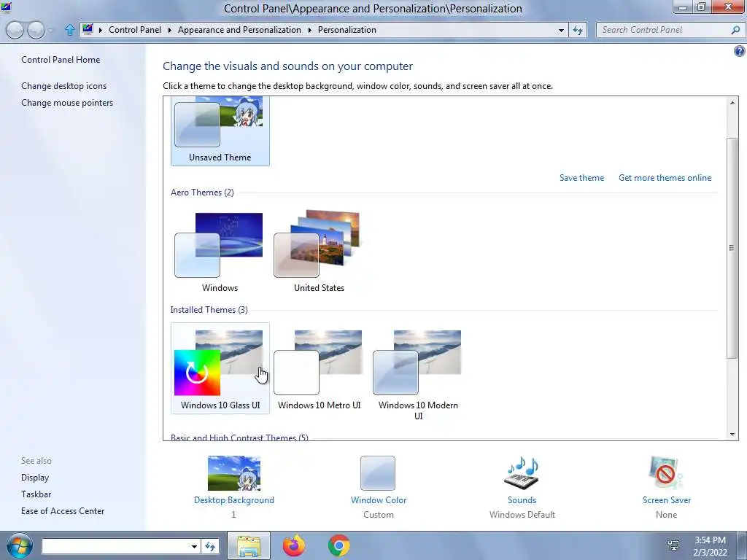
Task: Click the theme list scroll up arrow
Action: pos(732,103)
